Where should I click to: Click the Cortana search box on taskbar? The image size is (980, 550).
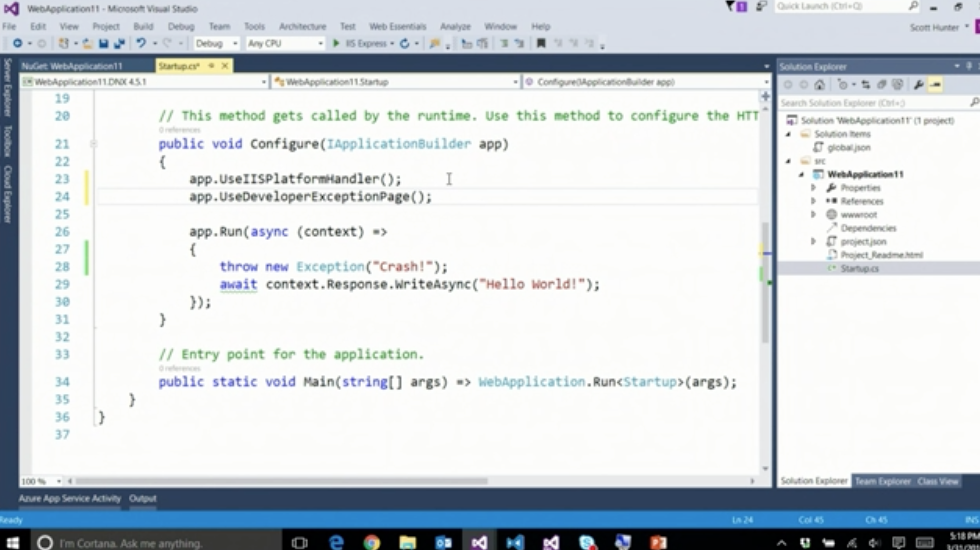(x=156, y=542)
